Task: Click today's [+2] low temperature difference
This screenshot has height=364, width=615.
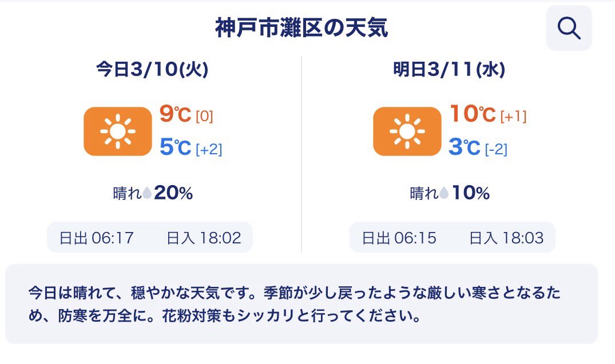Action: click(x=209, y=150)
